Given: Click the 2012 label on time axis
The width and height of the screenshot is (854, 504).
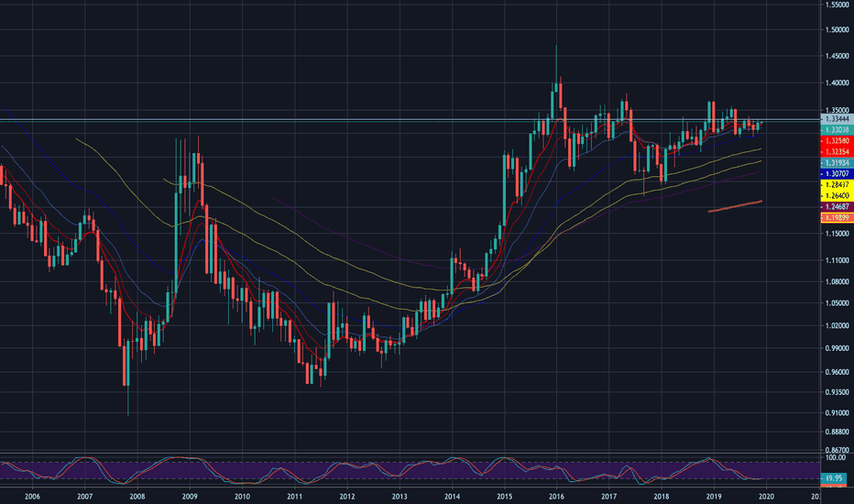Looking at the screenshot, I should click(347, 497).
